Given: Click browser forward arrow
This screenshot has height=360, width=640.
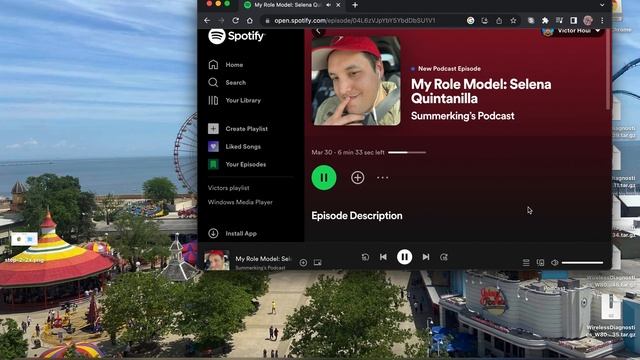Looking at the screenshot, I should click(221, 20).
